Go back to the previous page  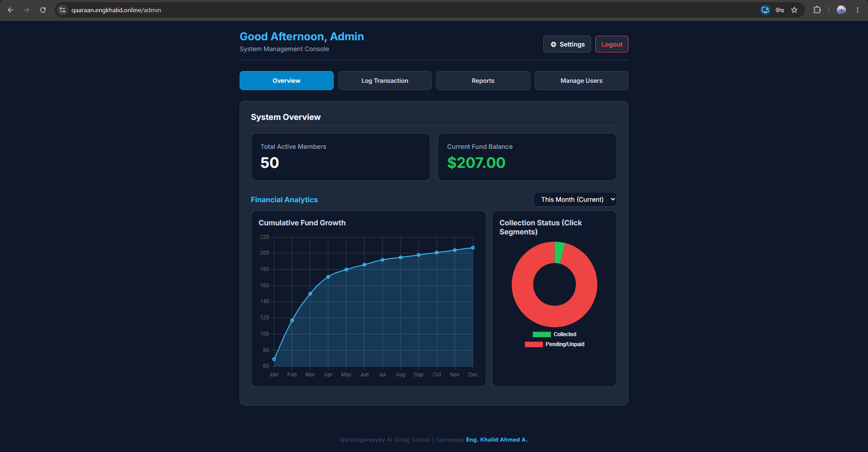coord(10,10)
